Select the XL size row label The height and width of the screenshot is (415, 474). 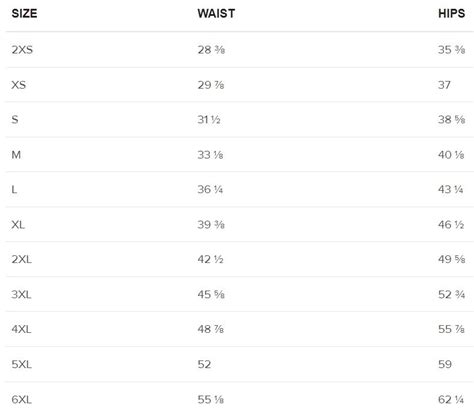[18, 225]
